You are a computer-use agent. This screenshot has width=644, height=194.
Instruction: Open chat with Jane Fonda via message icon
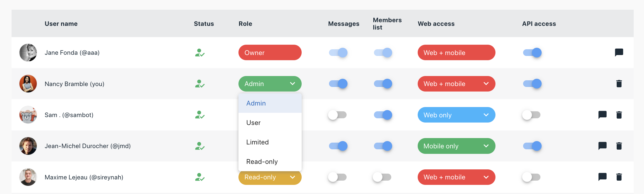[619, 53]
